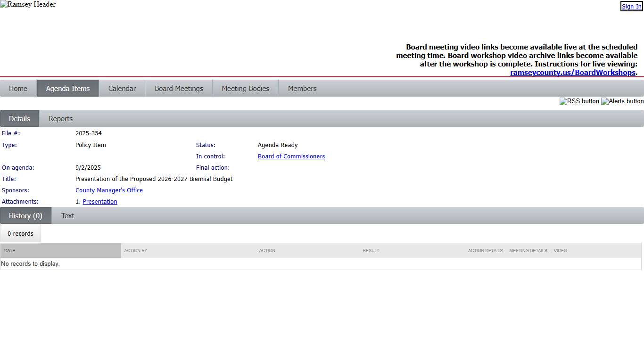Click the Alerts button icon
Image resolution: width=644 pixels, height=362 pixels.
point(622,101)
